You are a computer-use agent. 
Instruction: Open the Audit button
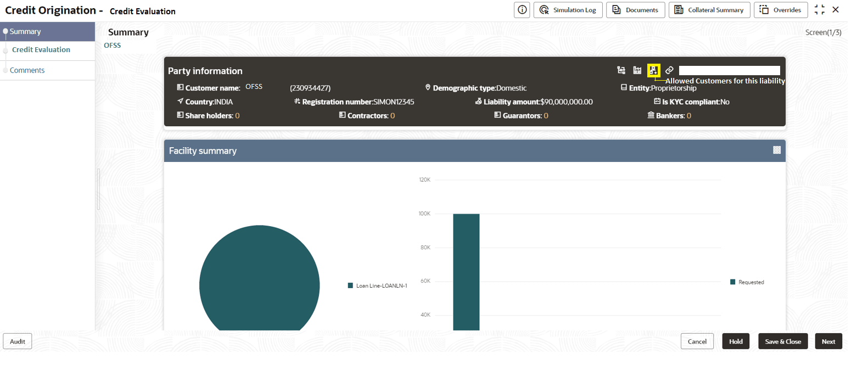click(18, 341)
